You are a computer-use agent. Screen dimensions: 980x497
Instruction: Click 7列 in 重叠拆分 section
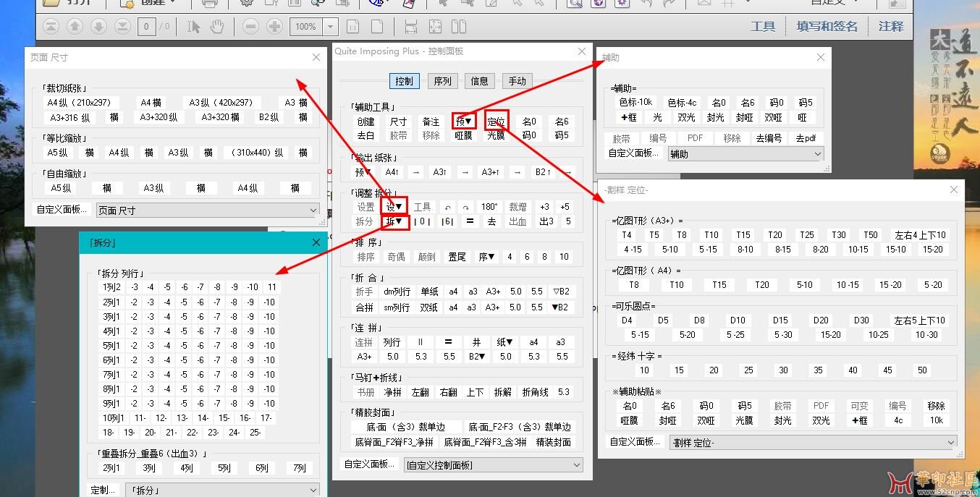click(x=299, y=468)
